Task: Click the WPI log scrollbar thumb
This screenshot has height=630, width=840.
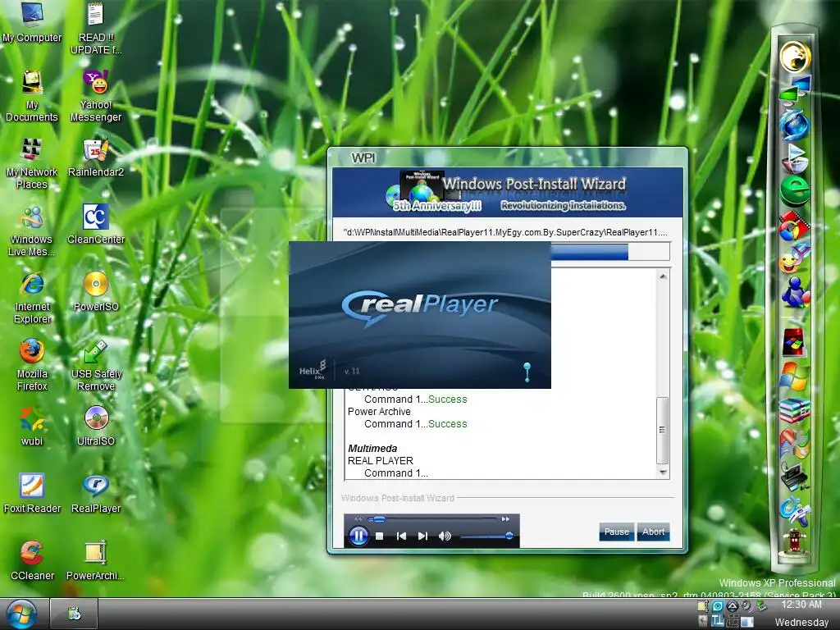Action: click(662, 430)
